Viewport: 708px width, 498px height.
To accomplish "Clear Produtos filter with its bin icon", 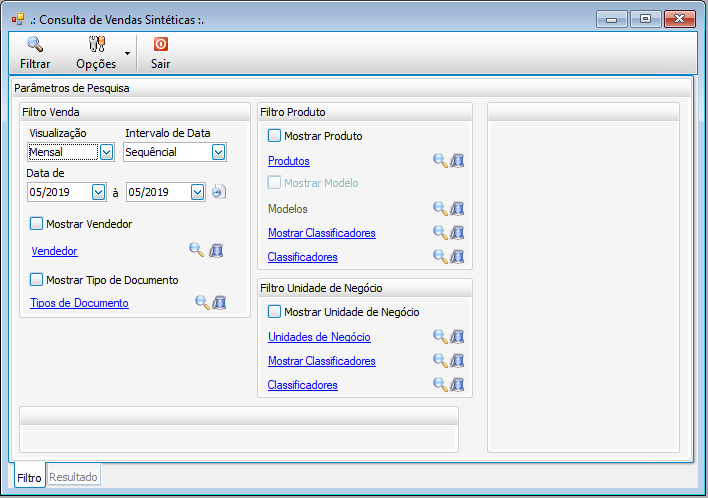I will [x=457, y=160].
